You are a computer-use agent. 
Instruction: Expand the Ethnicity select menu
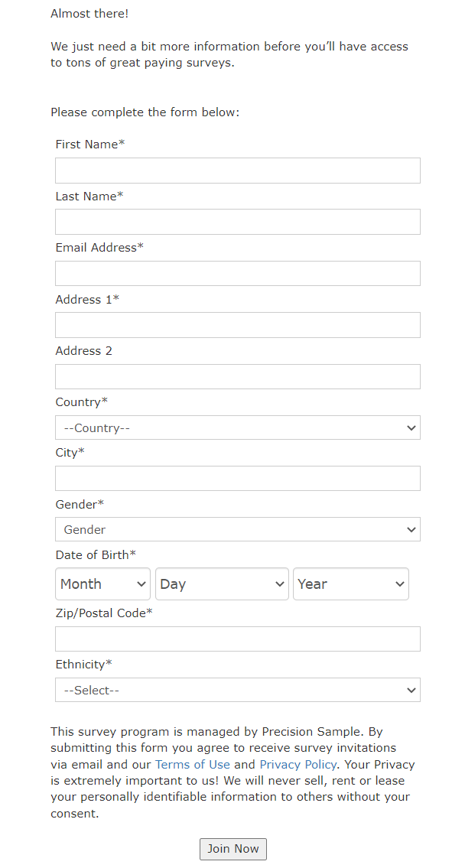[237, 690]
